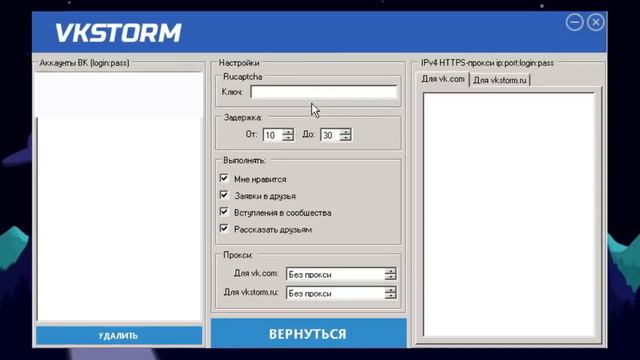The width and height of the screenshot is (640, 360).
Task: Click down arrow of 'Для vk.com' proxy
Action: (x=390, y=278)
